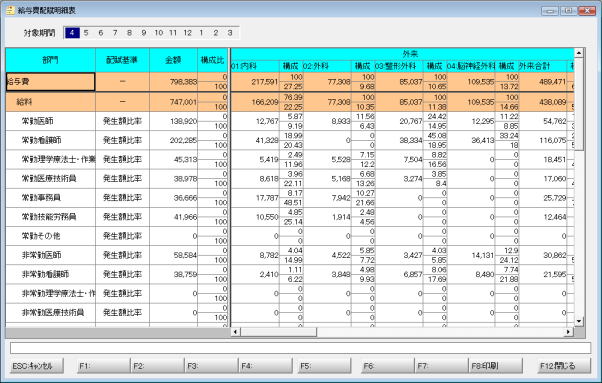Select month 10 in 対象期間

pos(159,33)
